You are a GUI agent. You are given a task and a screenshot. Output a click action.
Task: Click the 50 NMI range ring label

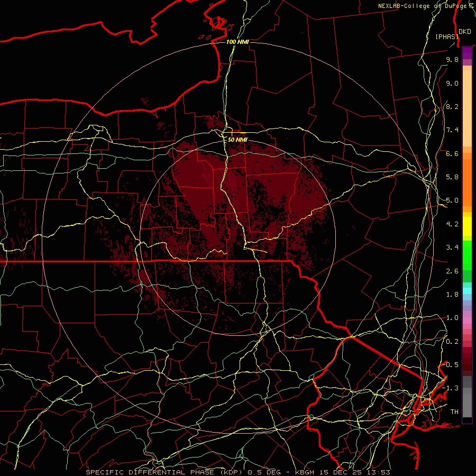click(x=237, y=140)
